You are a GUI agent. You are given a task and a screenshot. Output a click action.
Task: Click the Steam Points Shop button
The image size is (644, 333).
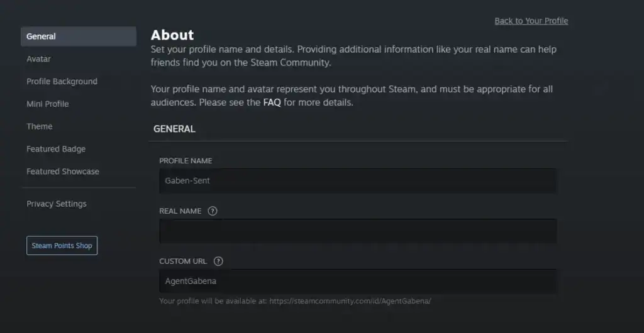[62, 246]
